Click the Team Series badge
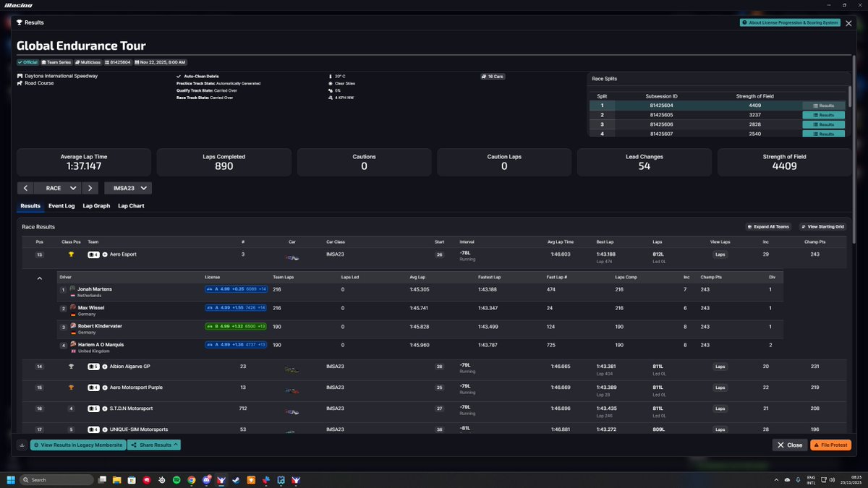The height and width of the screenshot is (488, 868). [56, 62]
